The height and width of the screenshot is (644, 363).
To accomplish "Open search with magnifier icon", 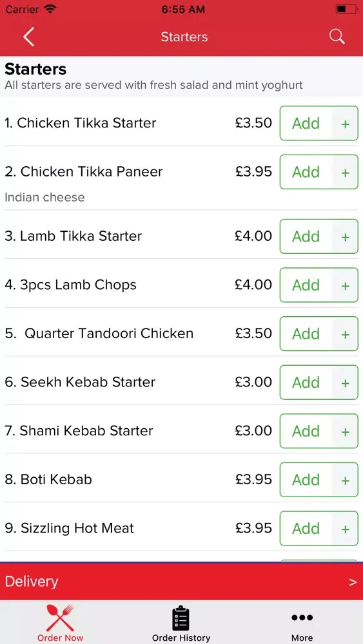I will coord(337,37).
